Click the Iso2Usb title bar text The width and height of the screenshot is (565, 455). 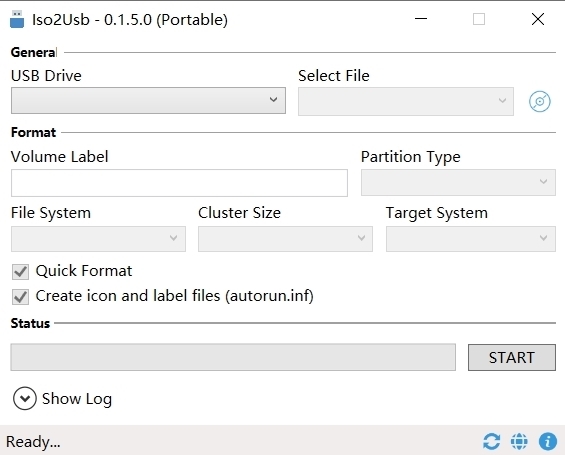click(x=130, y=19)
